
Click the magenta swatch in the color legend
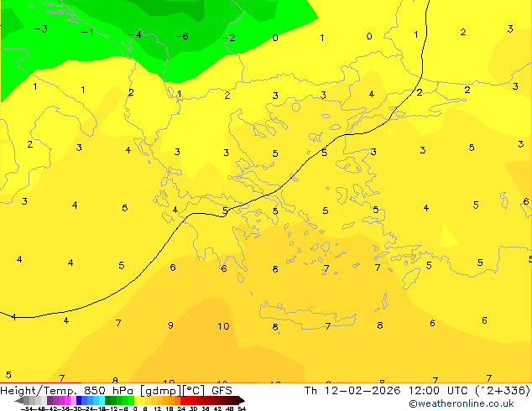click(67, 401)
